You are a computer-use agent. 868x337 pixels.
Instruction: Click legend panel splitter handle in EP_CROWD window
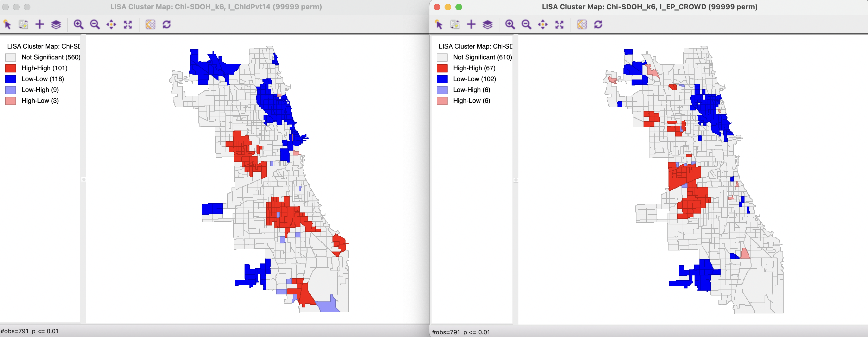click(x=515, y=180)
